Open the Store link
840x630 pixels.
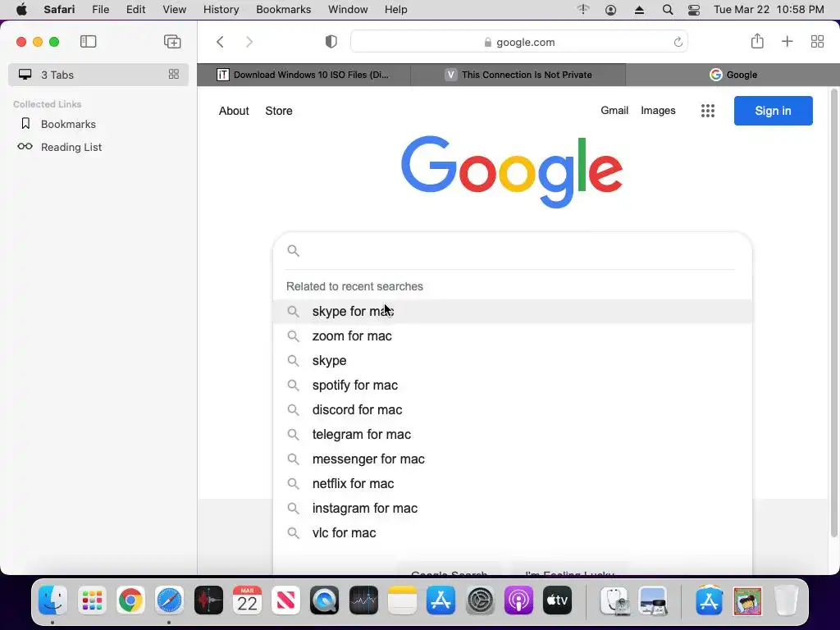(279, 111)
